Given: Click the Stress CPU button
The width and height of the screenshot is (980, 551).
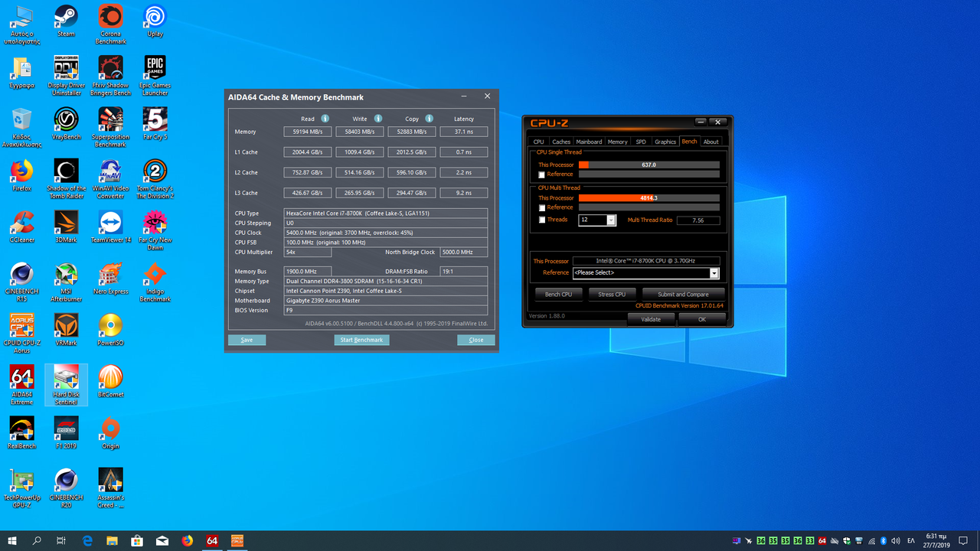Looking at the screenshot, I should [x=612, y=295].
